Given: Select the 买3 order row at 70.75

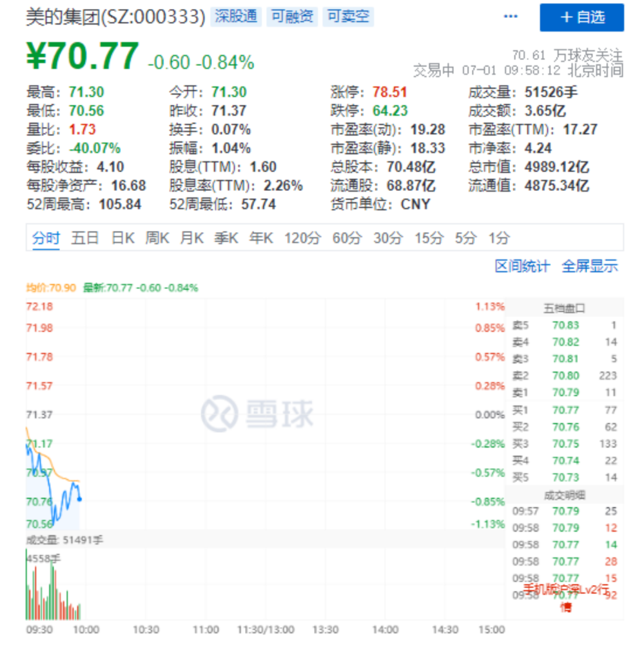Looking at the screenshot, I should pyautogui.click(x=564, y=444).
